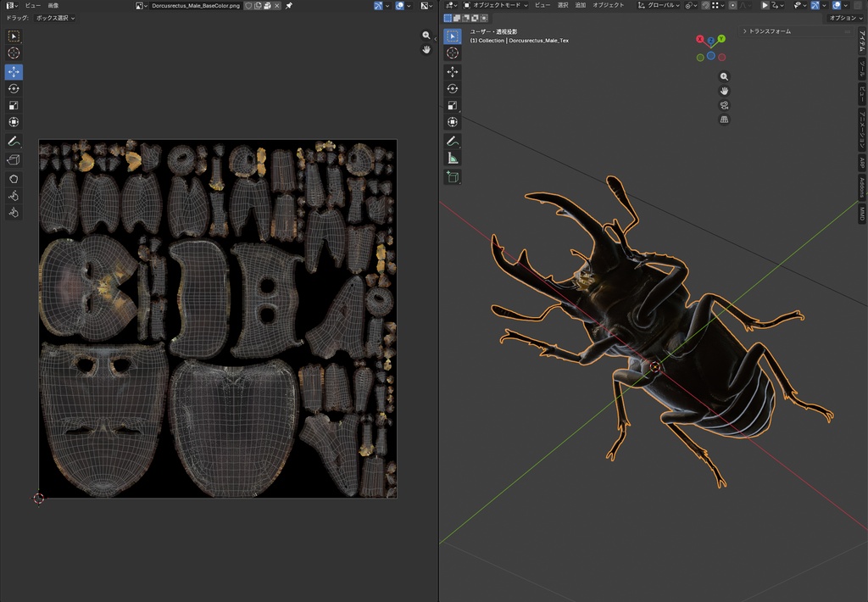Switch to the MMD sidebar tab

(x=862, y=213)
